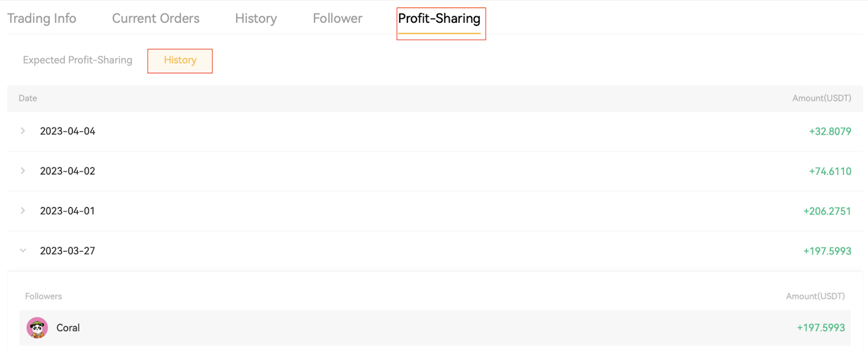Click the +206.2751 amount value
Viewport: 868px width, 350px height.
click(x=827, y=211)
